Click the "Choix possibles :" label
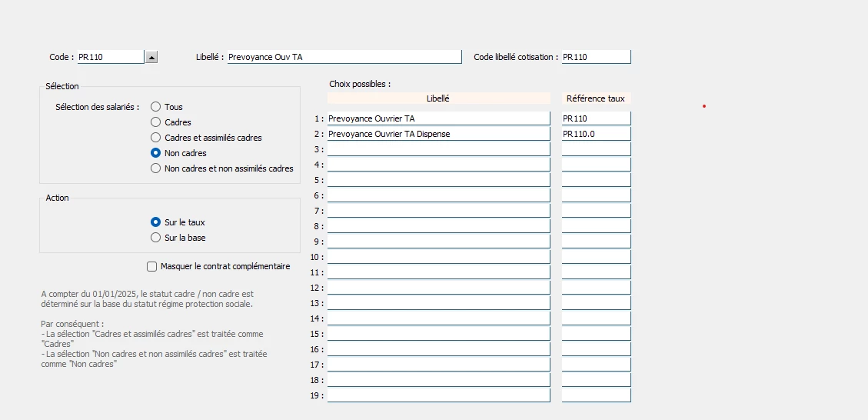The image size is (868, 420). (x=360, y=84)
